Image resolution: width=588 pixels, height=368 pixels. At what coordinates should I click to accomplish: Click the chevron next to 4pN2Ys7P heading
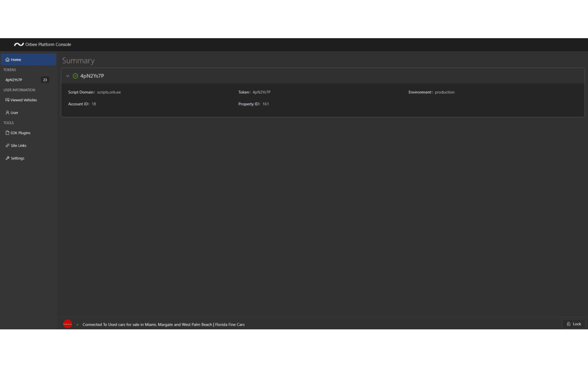[68, 75]
